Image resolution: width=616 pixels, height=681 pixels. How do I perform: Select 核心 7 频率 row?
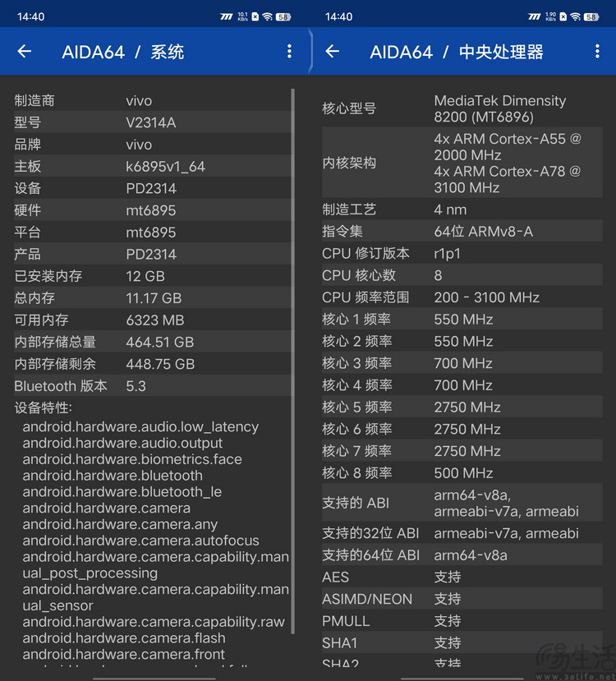tap(462, 451)
